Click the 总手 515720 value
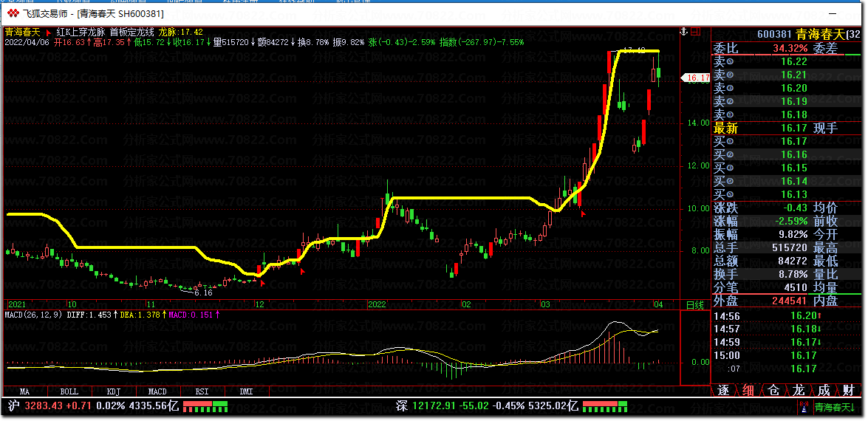The height and width of the screenshot is (421, 868). 790,248
